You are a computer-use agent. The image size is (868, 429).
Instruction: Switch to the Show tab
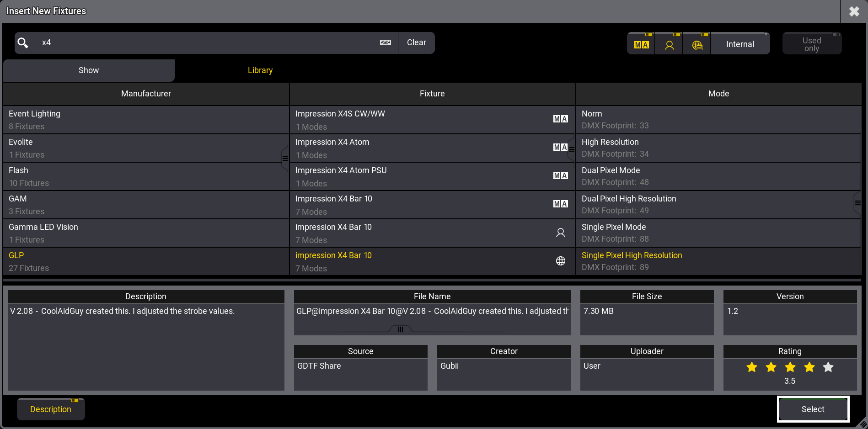point(89,70)
